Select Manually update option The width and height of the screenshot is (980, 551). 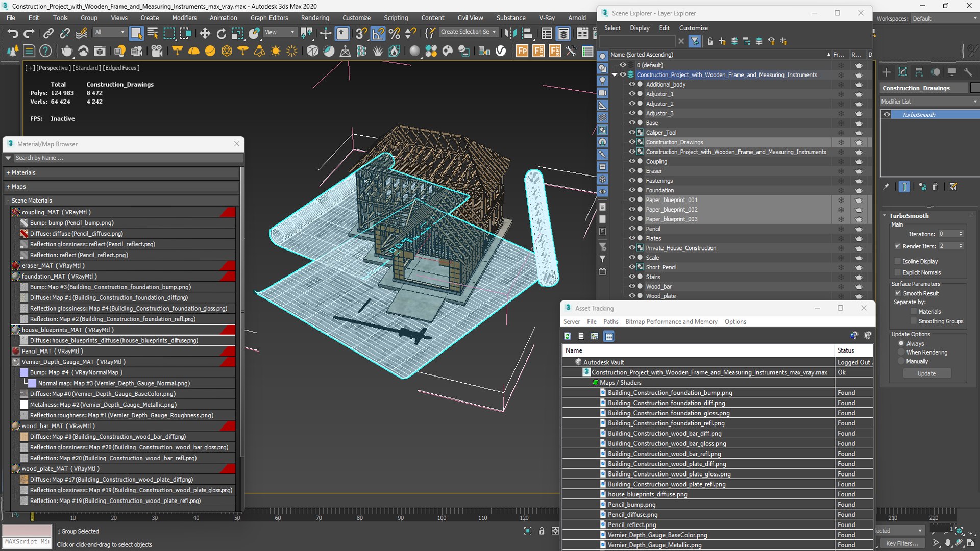coord(901,361)
